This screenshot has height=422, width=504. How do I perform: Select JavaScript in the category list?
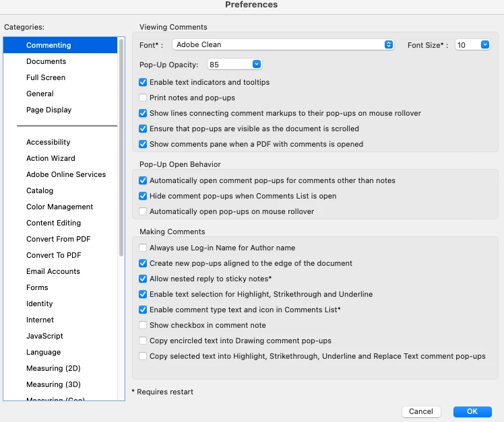tap(44, 336)
